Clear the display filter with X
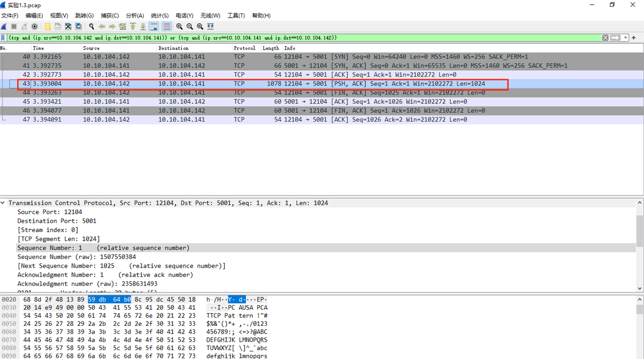The image size is (644, 359). tap(606, 37)
